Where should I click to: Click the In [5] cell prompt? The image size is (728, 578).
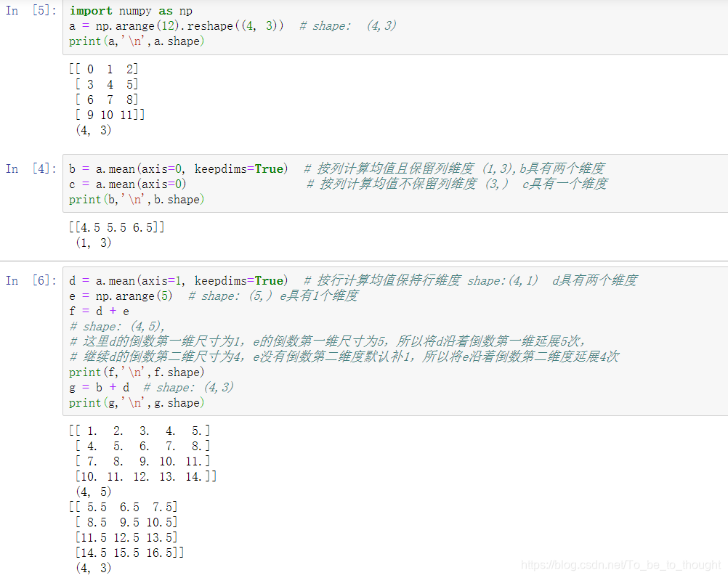31,10
